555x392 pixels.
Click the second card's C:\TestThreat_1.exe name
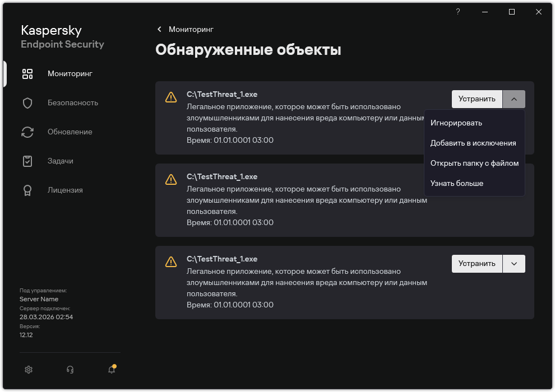pos(222,177)
